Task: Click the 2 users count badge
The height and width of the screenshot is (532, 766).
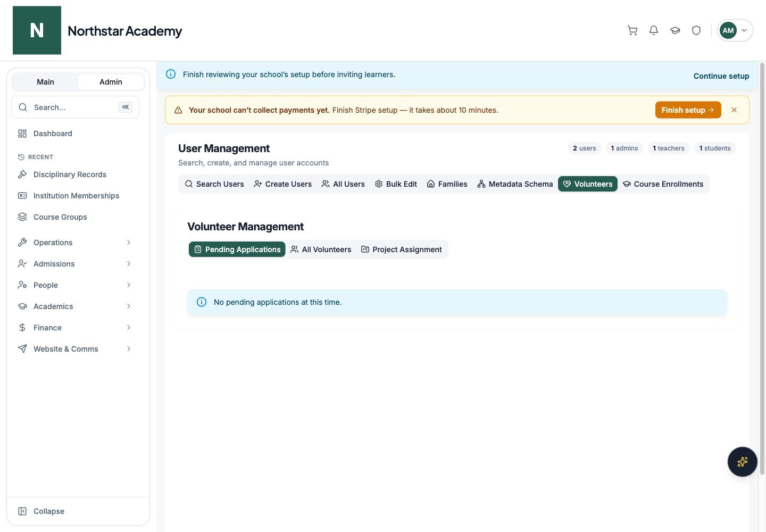Action: click(585, 148)
